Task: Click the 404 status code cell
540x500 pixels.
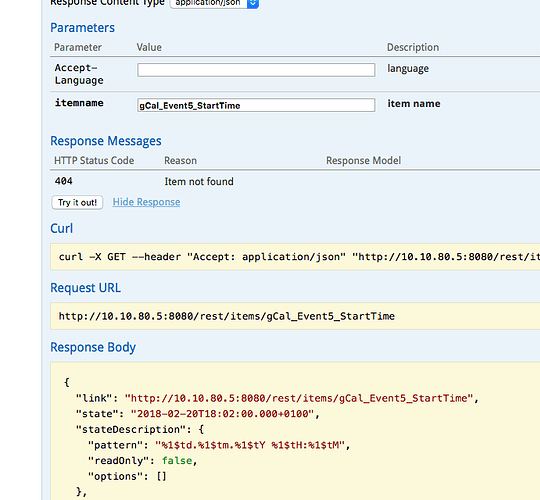Action: pyautogui.click(x=64, y=181)
